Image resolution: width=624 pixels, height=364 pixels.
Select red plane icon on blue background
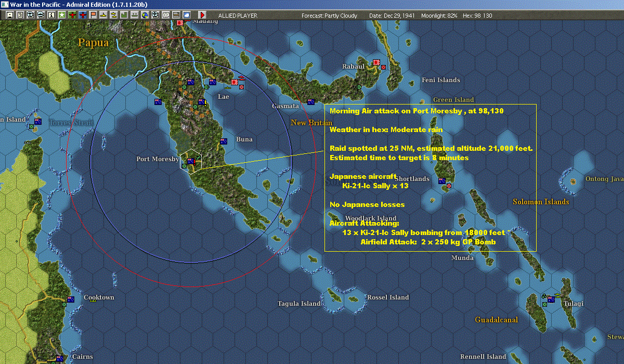[x=83, y=15]
